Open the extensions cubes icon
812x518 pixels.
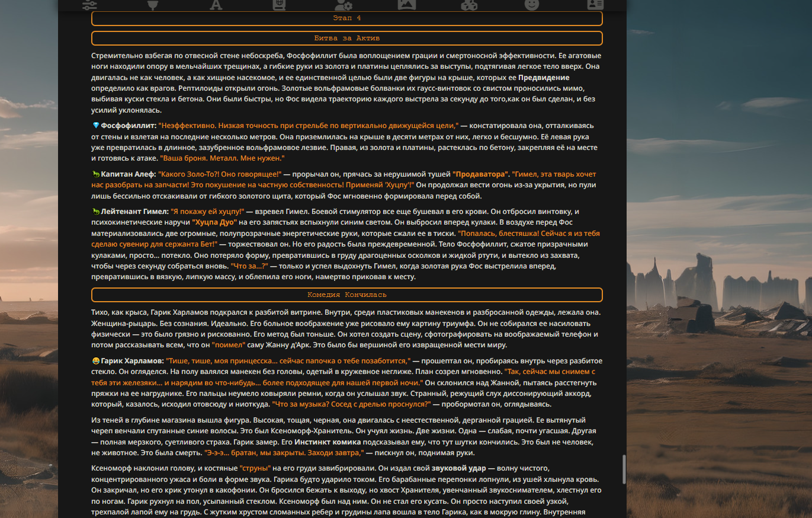click(469, 5)
